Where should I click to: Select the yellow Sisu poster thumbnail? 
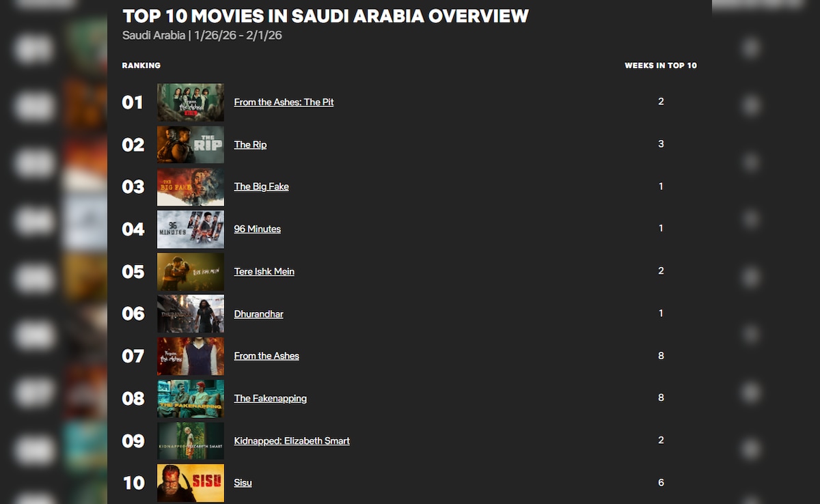pos(191,483)
